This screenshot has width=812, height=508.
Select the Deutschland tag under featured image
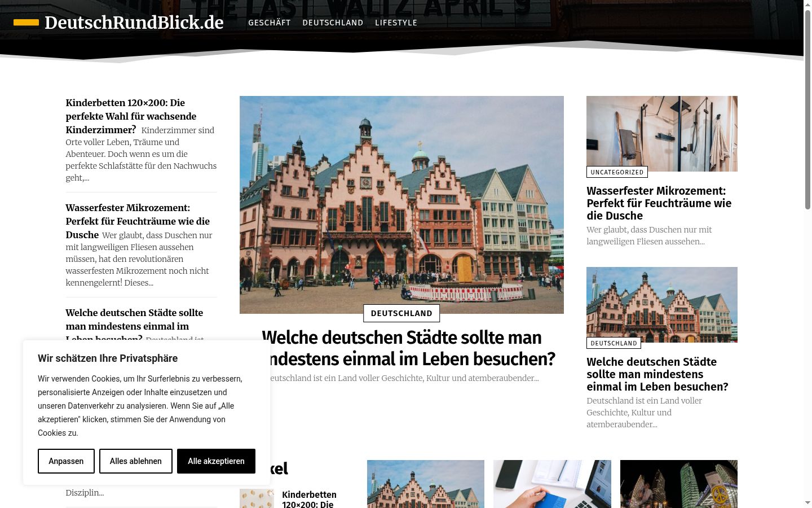pyautogui.click(x=401, y=313)
